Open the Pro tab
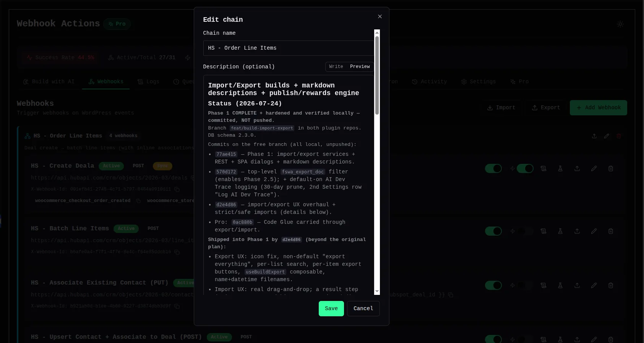Viewport: 644px width, 343px height. (519, 82)
